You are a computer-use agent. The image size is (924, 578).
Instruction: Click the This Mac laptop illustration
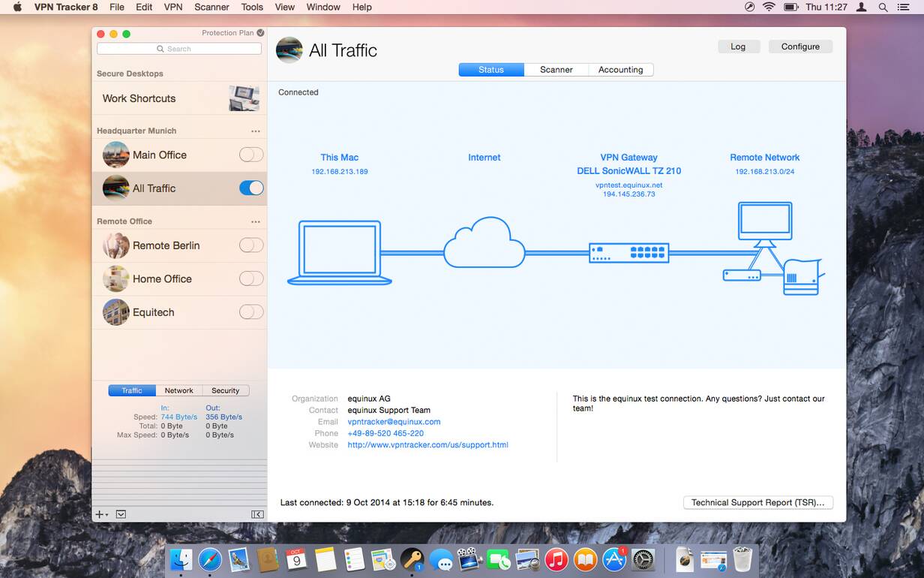click(x=340, y=253)
